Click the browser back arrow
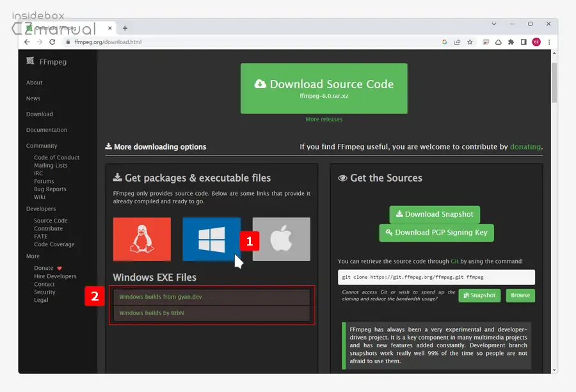Screen dimensions: 576x392 pos(27,42)
